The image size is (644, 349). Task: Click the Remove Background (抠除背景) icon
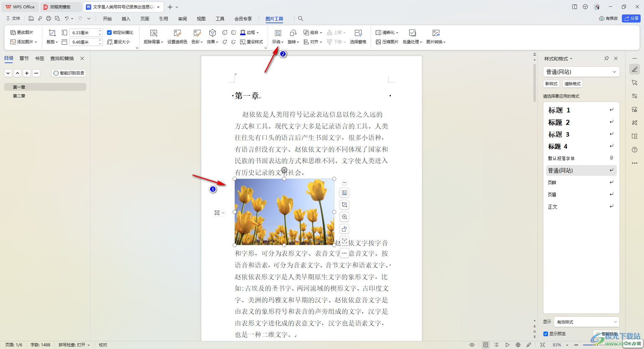click(x=154, y=33)
